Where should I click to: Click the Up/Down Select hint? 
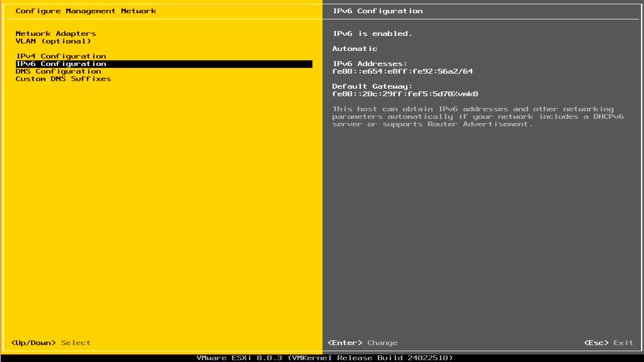coord(50,343)
